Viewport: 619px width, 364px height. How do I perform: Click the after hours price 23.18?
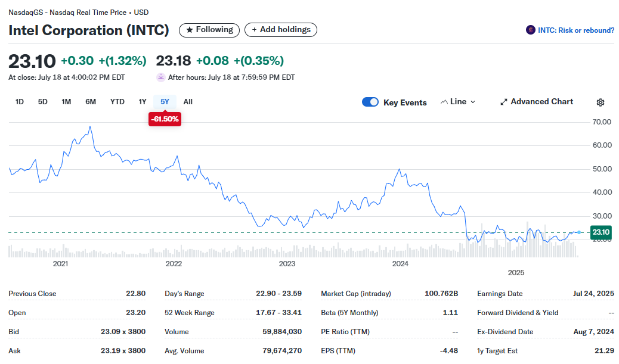174,61
